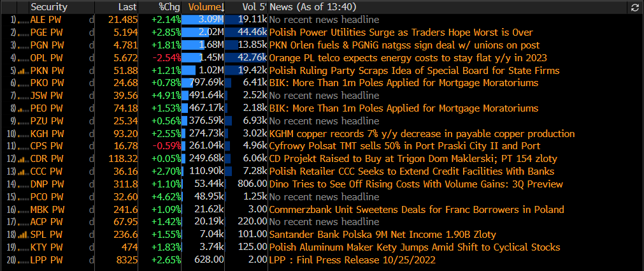Open the Commerzbank Unit Sweetens Deals headline
Viewport: 644px width, 271px height.
(417, 210)
